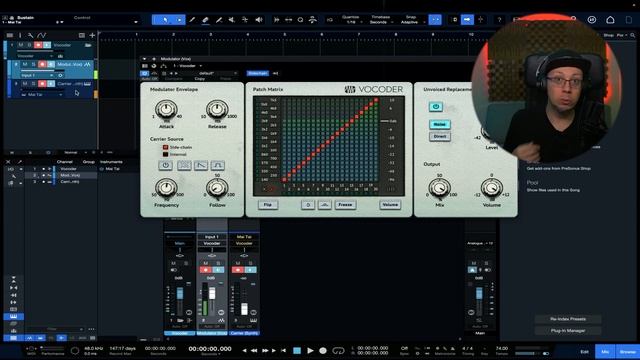Open Mai Tai instrument dropdown on Carrier track
The height and width of the screenshot is (360, 640).
click(42, 94)
